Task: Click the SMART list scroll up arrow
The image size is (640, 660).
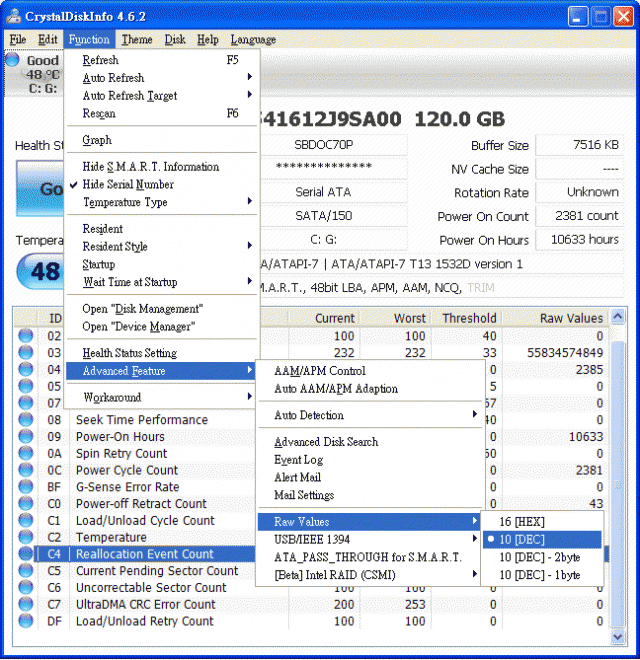Action: 618,317
